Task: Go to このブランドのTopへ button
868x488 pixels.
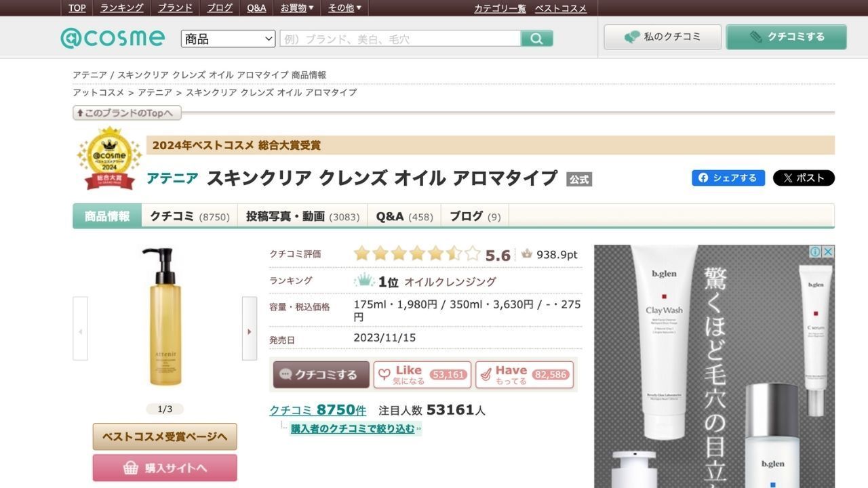Action: (x=127, y=113)
